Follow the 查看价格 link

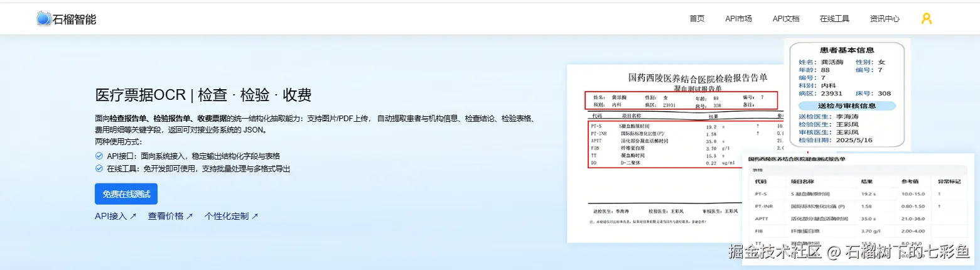(170, 216)
